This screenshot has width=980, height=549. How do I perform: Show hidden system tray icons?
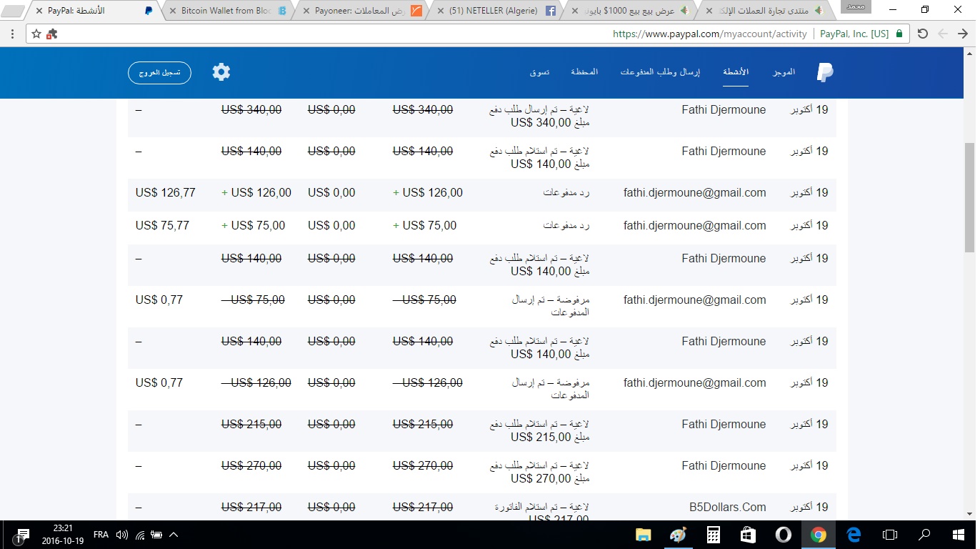174,535
